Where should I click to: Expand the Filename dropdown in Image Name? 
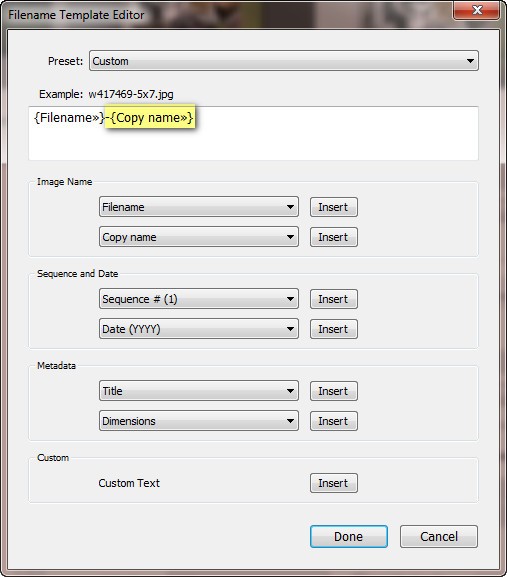point(199,207)
